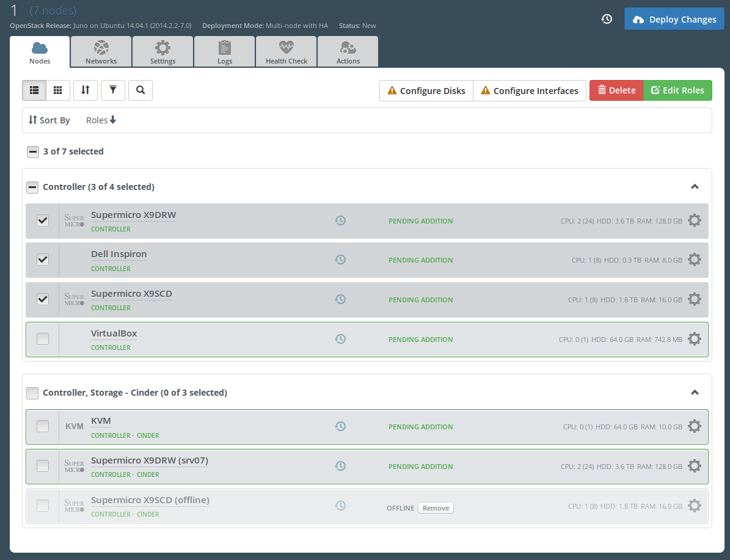Collapse Controller, Storage - Cinder group
The image size is (730, 560).
click(695, 393)
